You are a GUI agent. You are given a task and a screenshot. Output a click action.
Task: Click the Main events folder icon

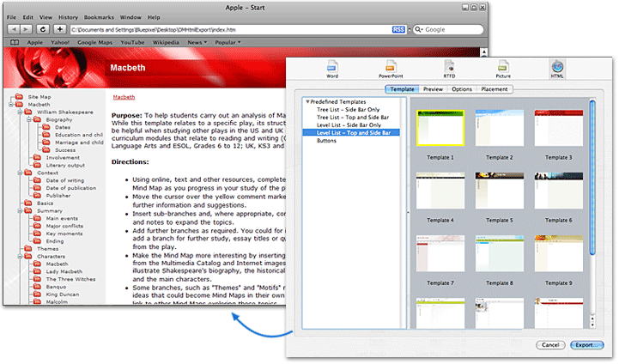click(37, 218)
